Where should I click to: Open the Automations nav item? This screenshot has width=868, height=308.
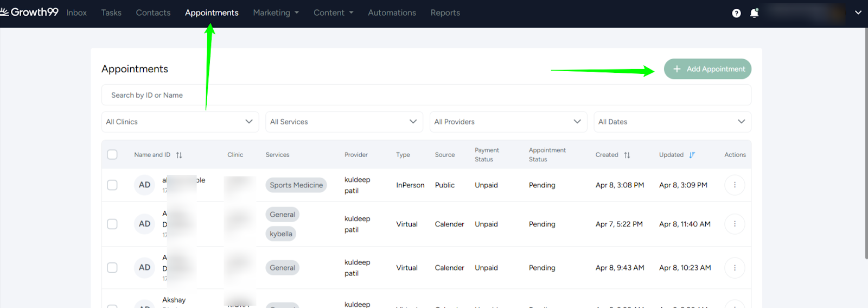pyautogui.click(x=392, y=12)
